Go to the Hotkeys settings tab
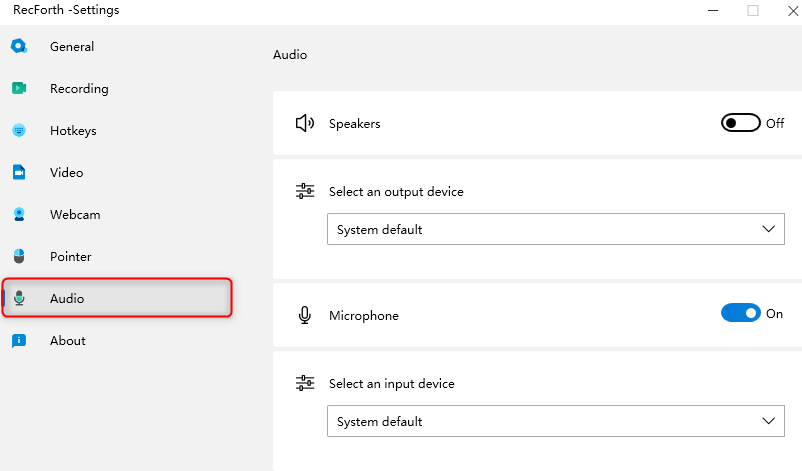This screenshot has height=471, width=802. click(73, 131)
